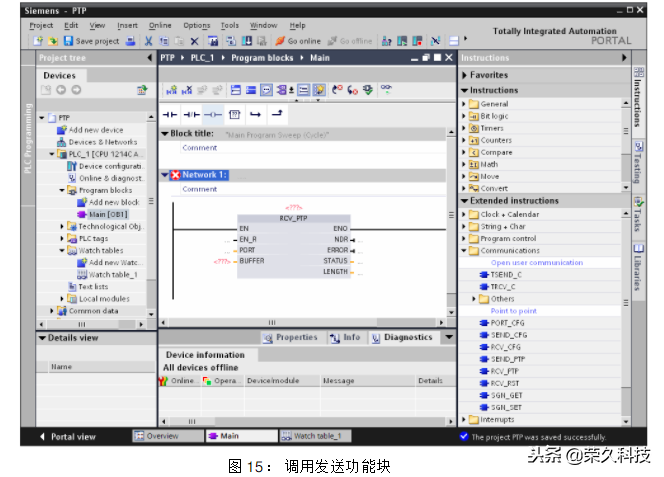The image size is (664, 477).
Task: Expand the Bit logic folder
Action: point(464,116)
